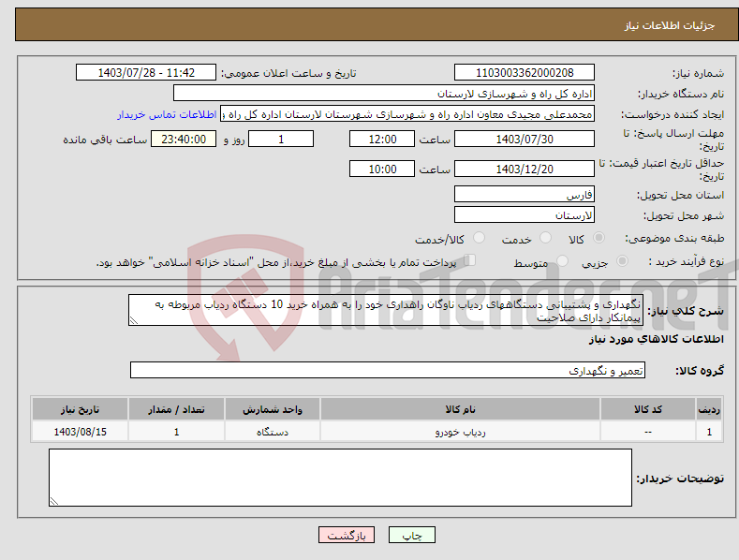Click the کد کالا column header
This screenshot has height=560, width=739.
(x=648, y=409)
